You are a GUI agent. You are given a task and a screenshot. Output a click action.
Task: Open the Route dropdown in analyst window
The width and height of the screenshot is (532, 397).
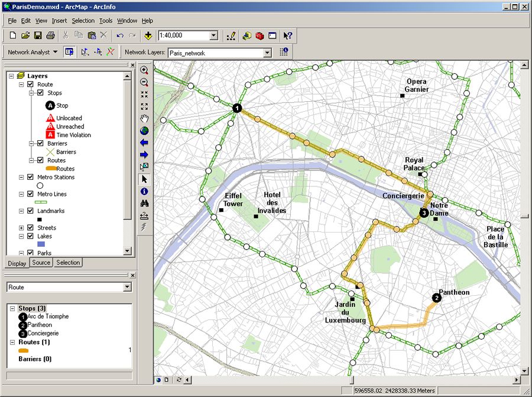tap(127, 287)
